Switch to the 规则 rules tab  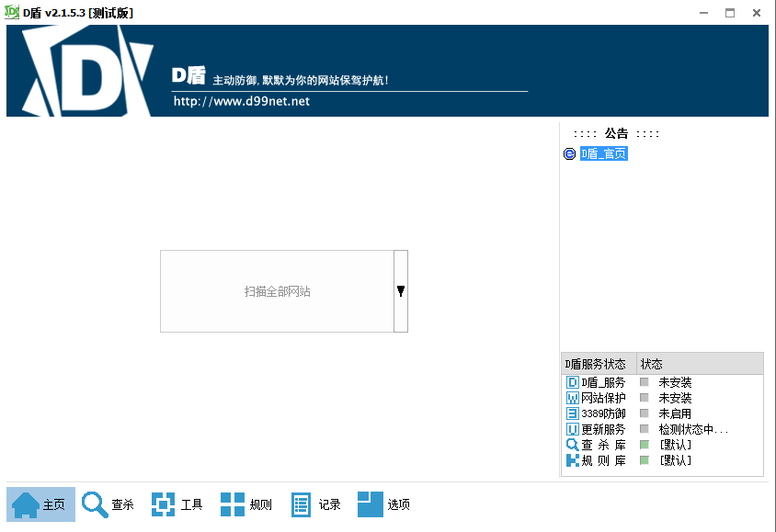pyautogui.click(x=246, y=504)
